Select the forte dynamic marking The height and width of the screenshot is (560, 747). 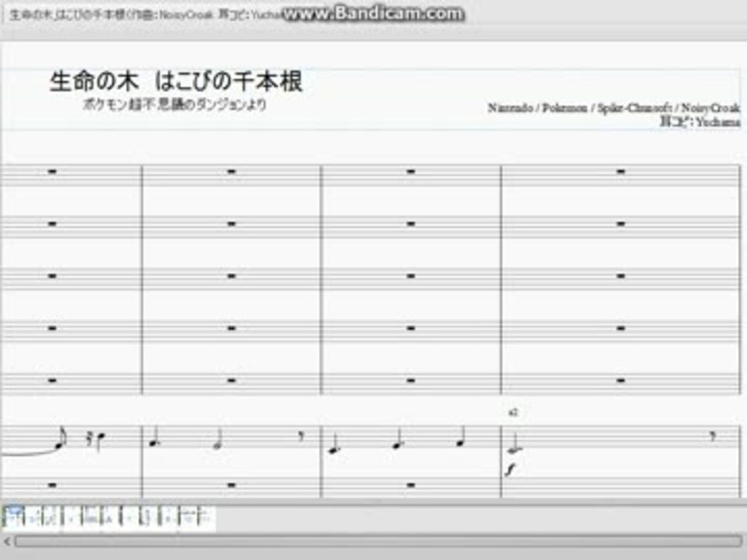click(x=510, y=471)
